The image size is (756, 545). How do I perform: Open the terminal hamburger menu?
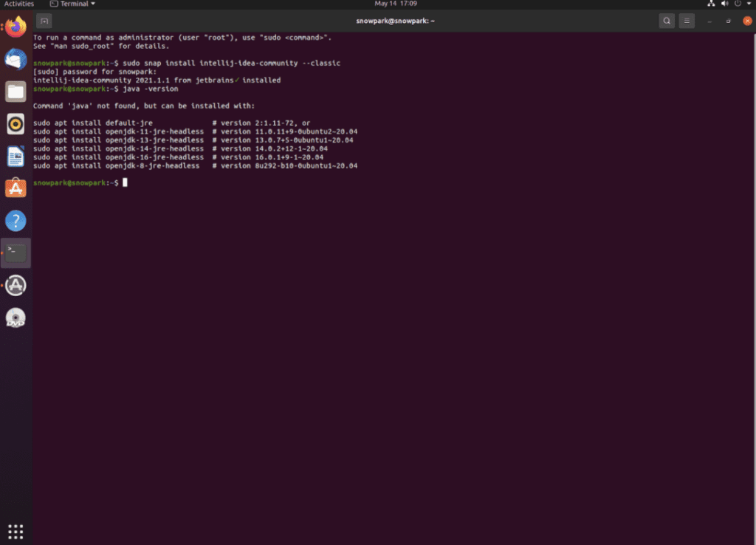point(687,21)
